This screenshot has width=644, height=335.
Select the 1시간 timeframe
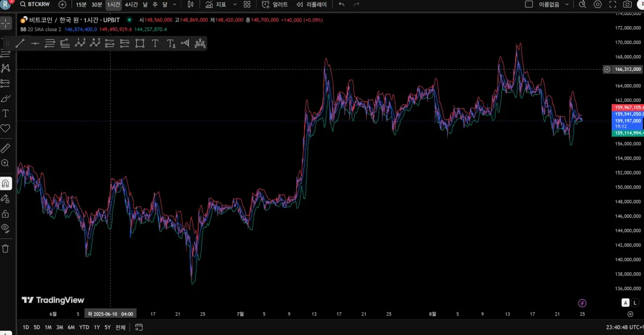point(113,4)
